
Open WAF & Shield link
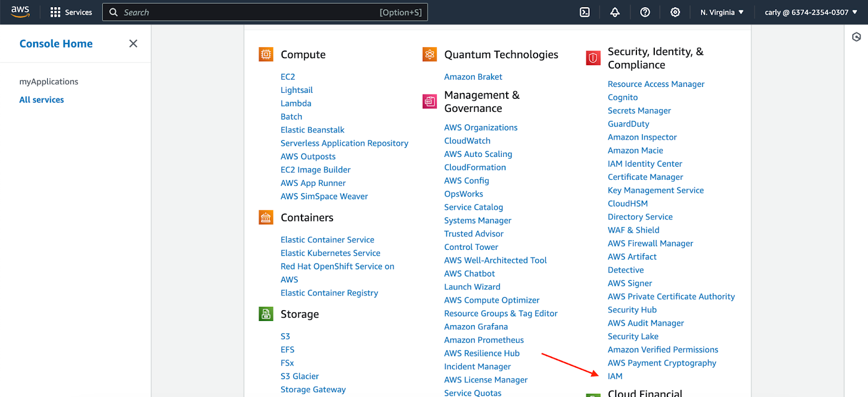634,230
